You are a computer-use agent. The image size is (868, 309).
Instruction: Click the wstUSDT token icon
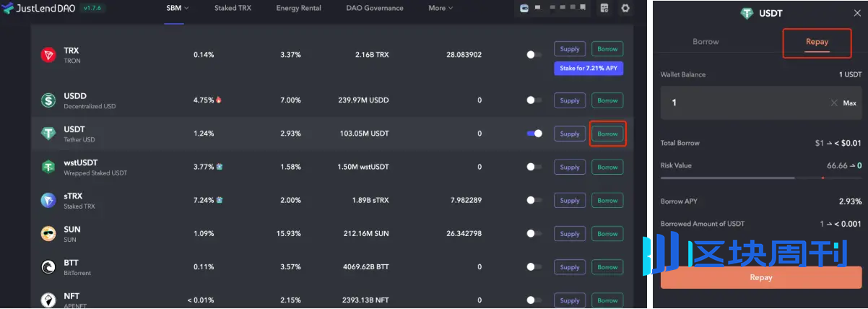pyautogui.click(x=48, y=167)
